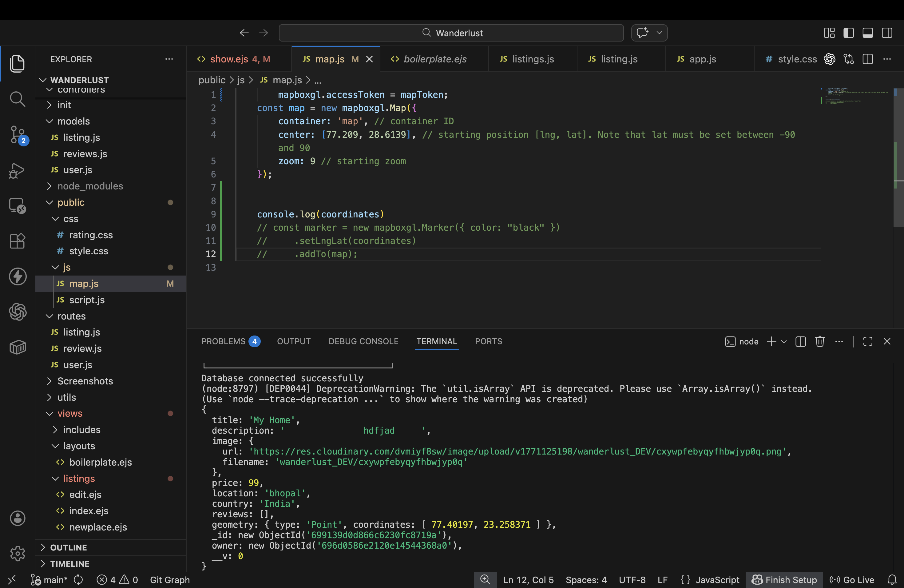Click the Wanderlust command center search box
This screenshot has width=904, height=588.
pyautogui.click(x=451, y=33)
